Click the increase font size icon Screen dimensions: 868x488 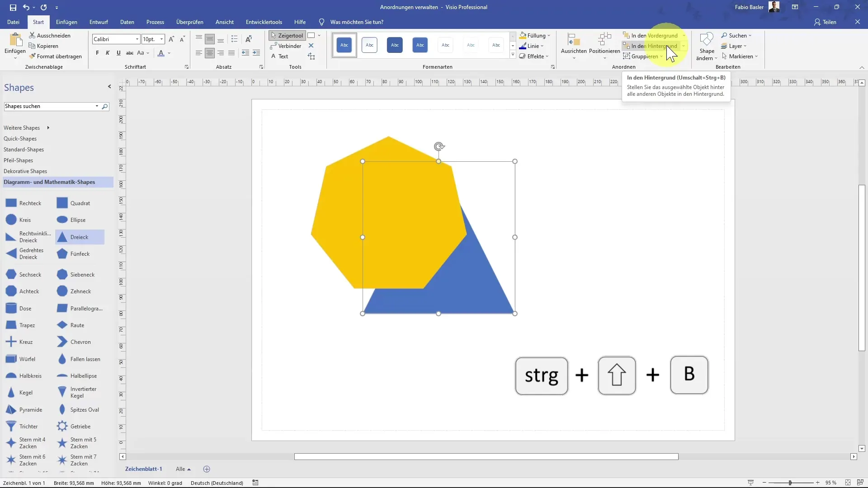pyautogui.click(x=171, y=39)
